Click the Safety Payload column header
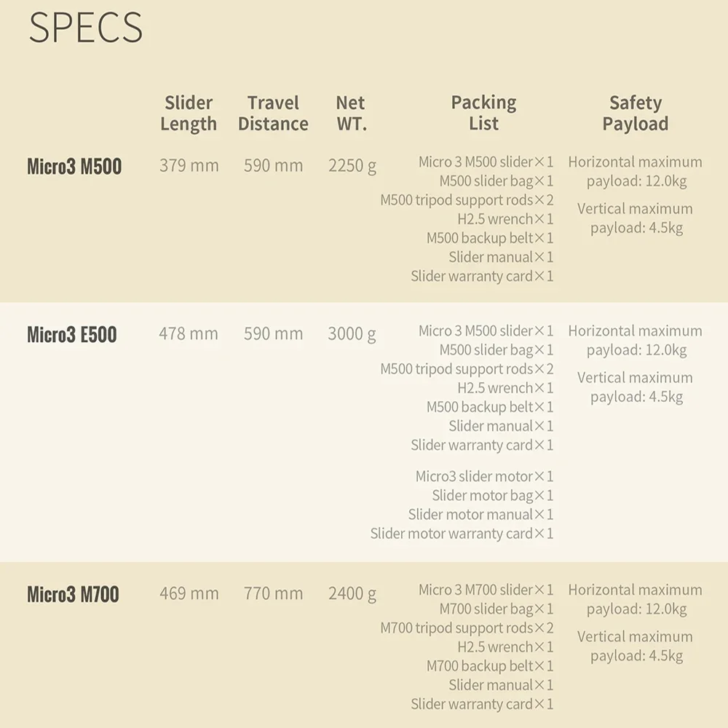Image resolution: width=728 pixels, height=728 pixels. coord(635,113)
